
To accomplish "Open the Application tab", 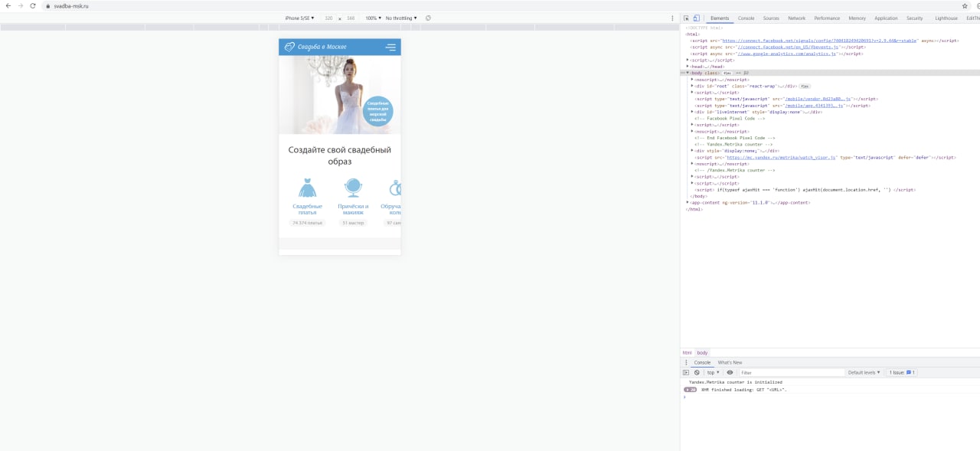I will [x=886, y=18].
